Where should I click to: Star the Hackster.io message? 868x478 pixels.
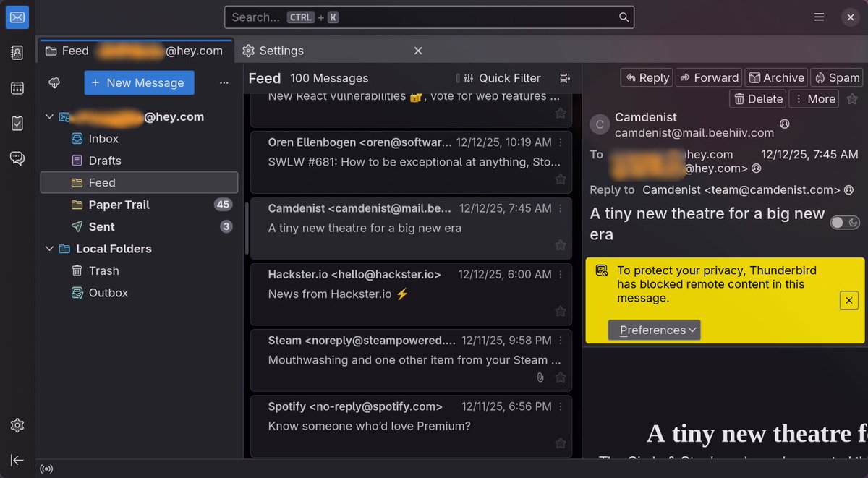tap(560, 311)
